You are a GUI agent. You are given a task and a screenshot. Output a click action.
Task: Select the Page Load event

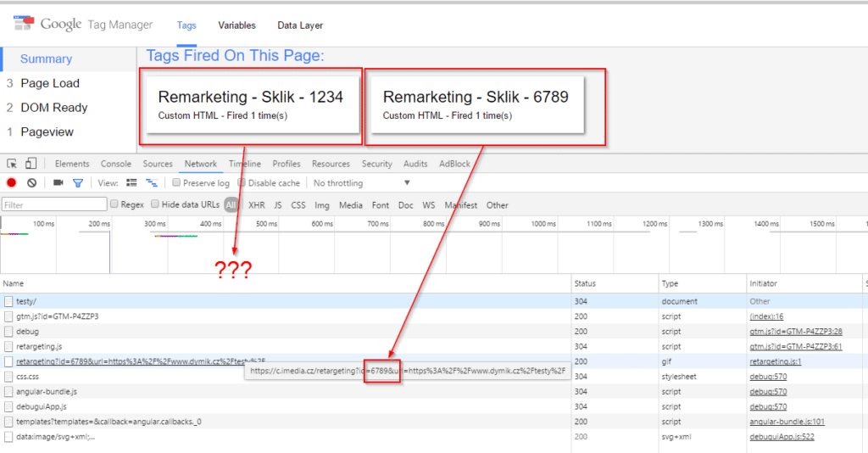point(50,83)
